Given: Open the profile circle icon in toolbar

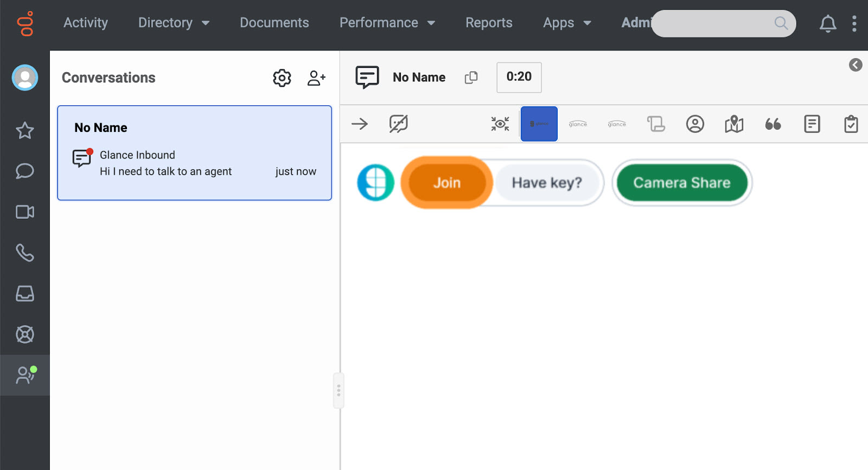Looking at the screenshot, I should 694,124.
